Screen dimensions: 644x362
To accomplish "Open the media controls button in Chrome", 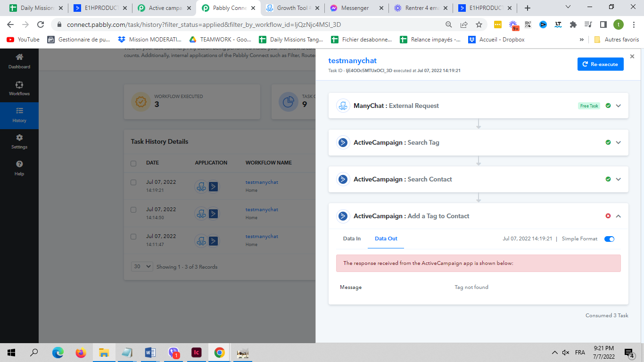I will (x=588, y=25).
